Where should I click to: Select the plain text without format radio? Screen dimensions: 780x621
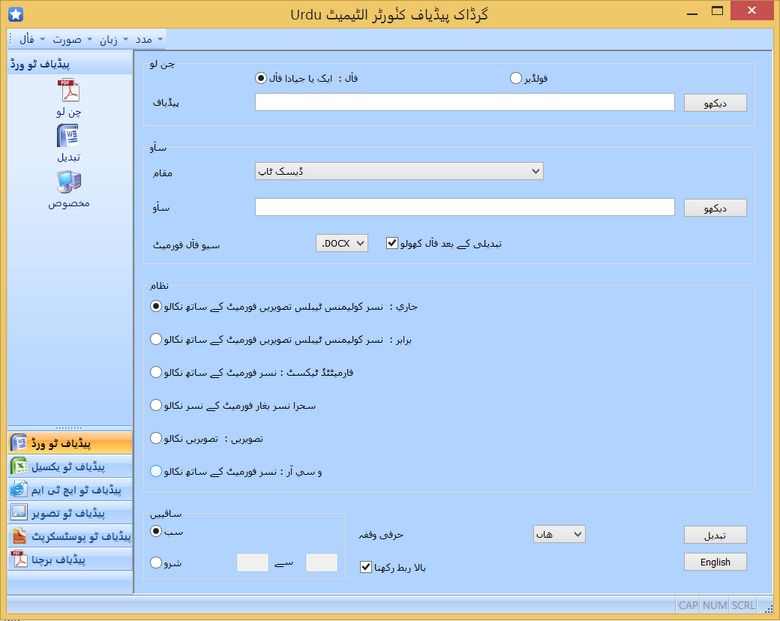point(156,405)
